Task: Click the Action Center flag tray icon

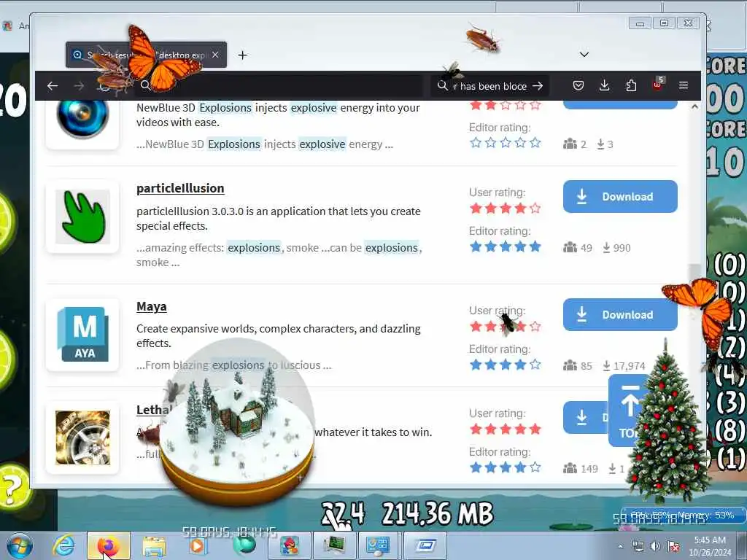Action: [673, 546]
